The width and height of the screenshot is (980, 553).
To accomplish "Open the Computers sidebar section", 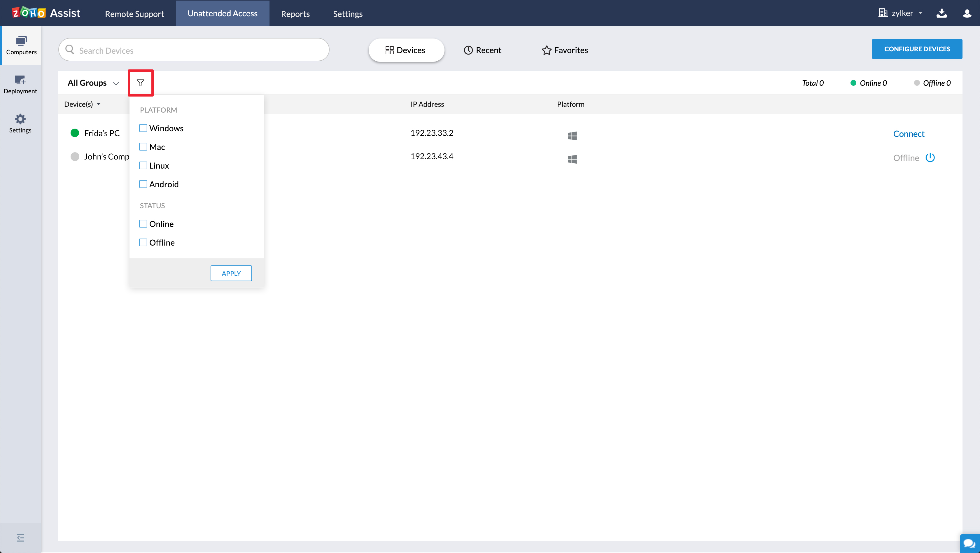I will coord(21,45).
